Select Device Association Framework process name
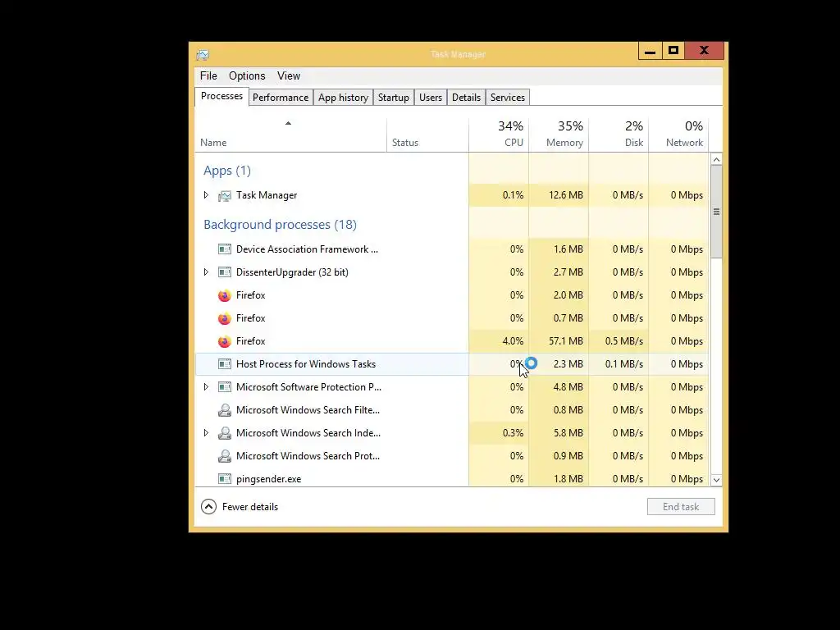This screenshot has height=630, width=840. [307, 249]
